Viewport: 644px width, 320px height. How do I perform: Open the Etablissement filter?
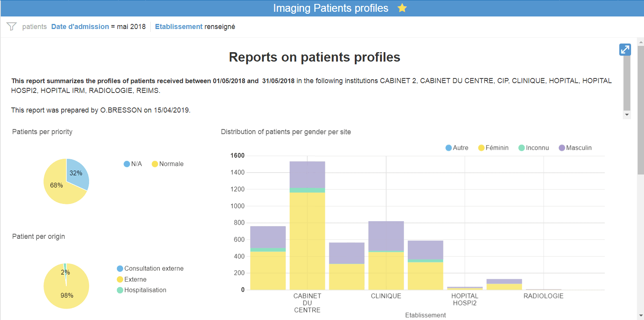coord(179,27)
